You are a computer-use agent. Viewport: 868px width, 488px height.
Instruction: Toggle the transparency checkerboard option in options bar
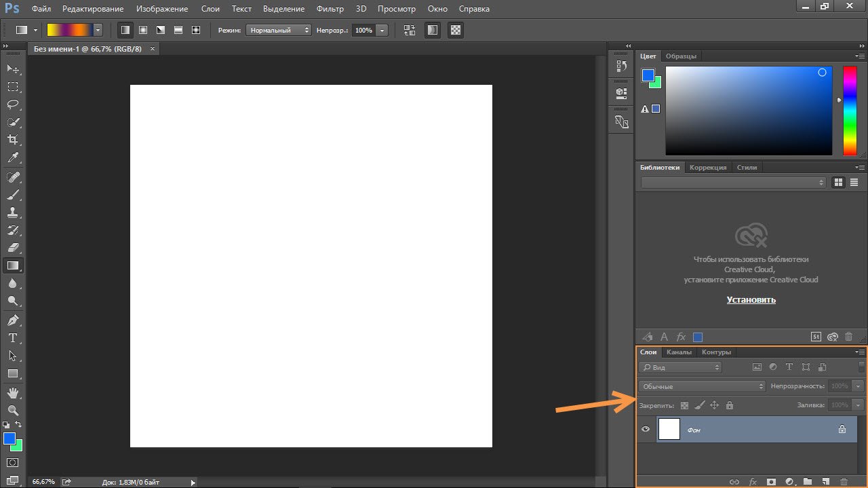pyautogui.click(x=456, y=30)
